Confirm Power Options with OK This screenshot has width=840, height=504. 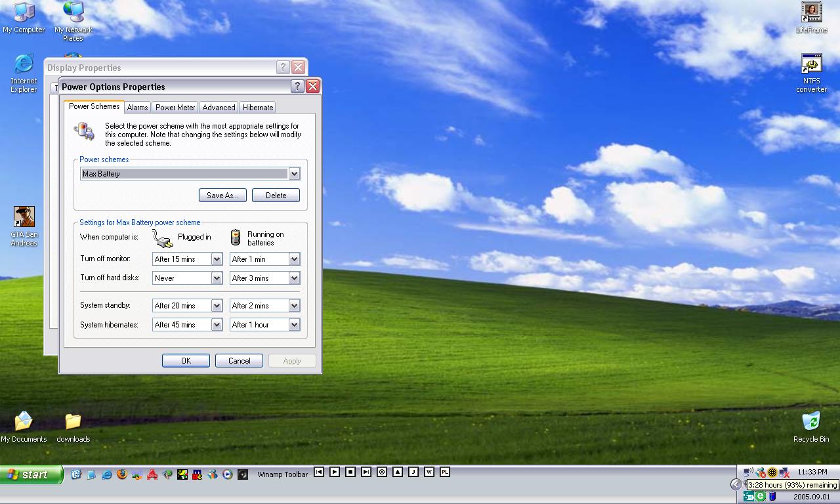coord(186,361)
